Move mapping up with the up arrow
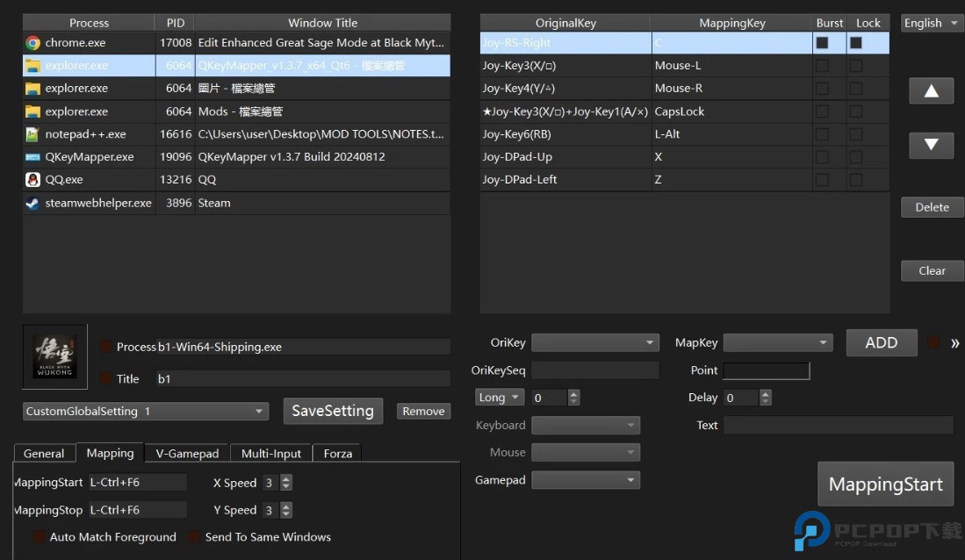 click(x=931, y=91)
